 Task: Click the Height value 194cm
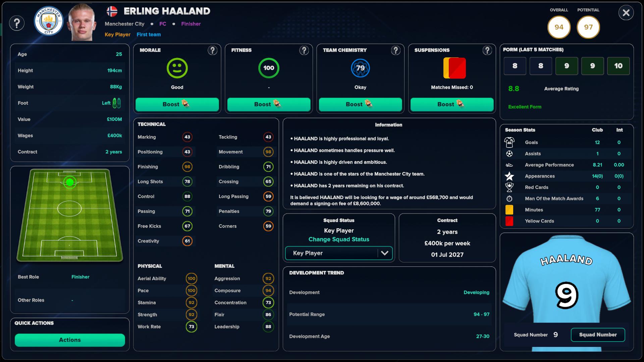tap(114, 71)
